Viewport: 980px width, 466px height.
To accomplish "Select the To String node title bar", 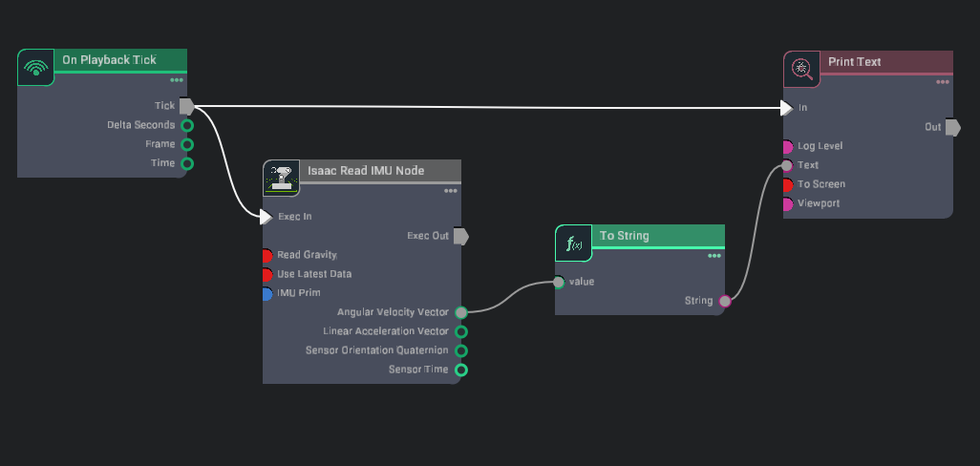I will pos(657,236).
